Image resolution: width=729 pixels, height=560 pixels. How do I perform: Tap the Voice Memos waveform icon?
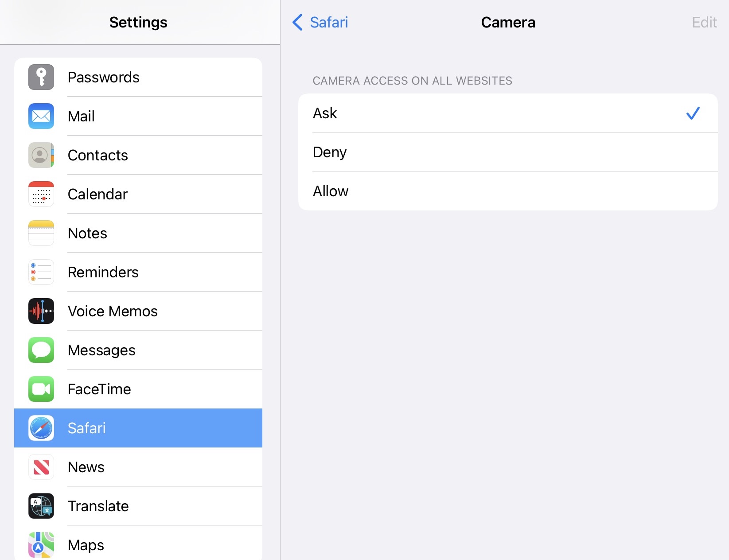click(41, 311)
